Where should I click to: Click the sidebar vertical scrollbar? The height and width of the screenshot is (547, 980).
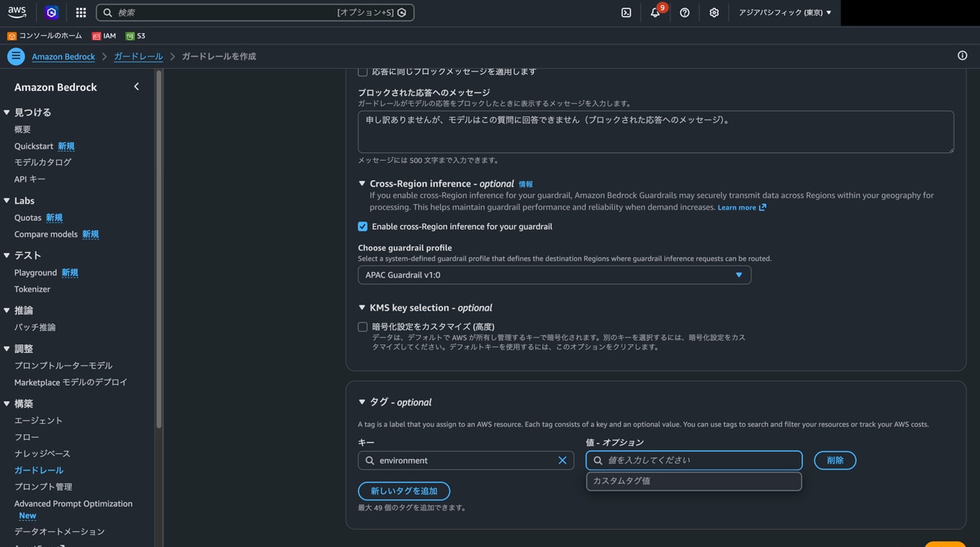[158, 249]
